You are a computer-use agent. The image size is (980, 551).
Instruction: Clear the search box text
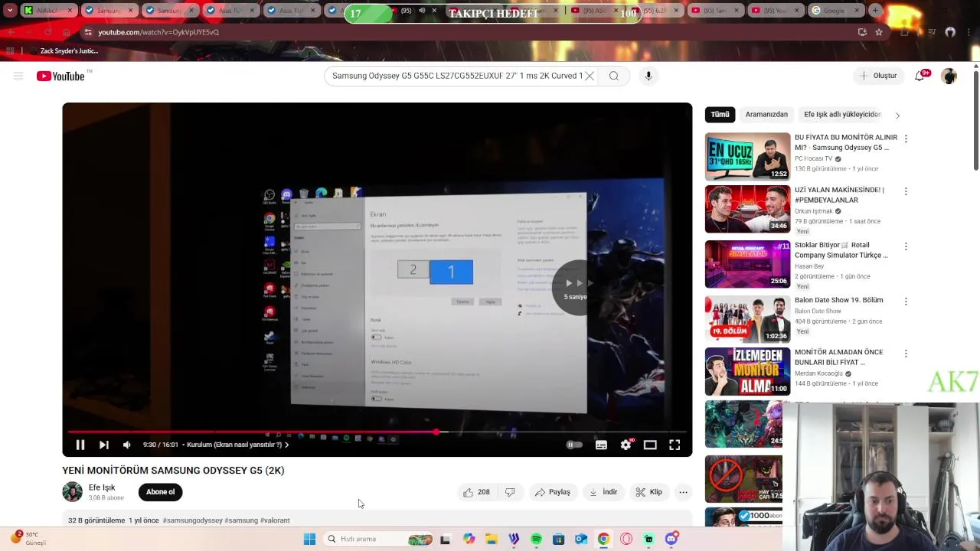tap(590, 76)
